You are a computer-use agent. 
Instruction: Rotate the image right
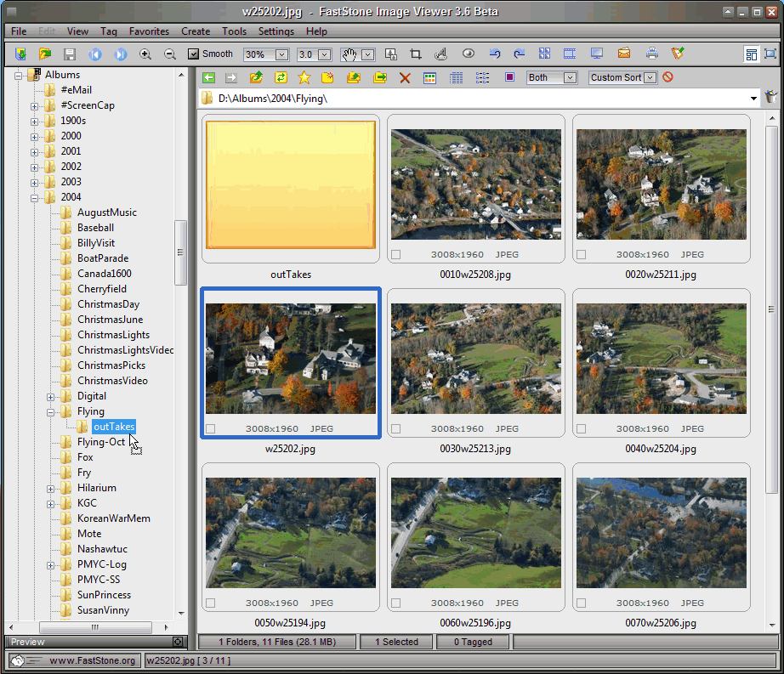tap(520, 54)
